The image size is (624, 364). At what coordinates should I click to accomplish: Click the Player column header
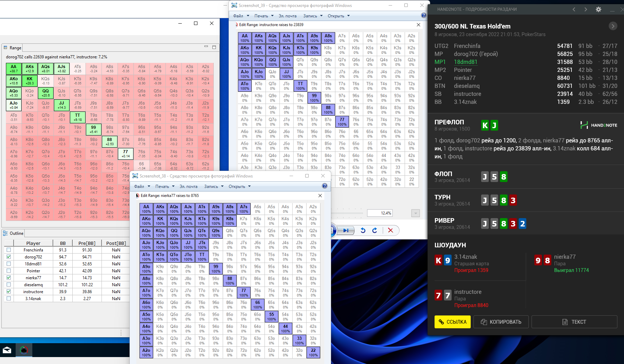pos(33,243)
